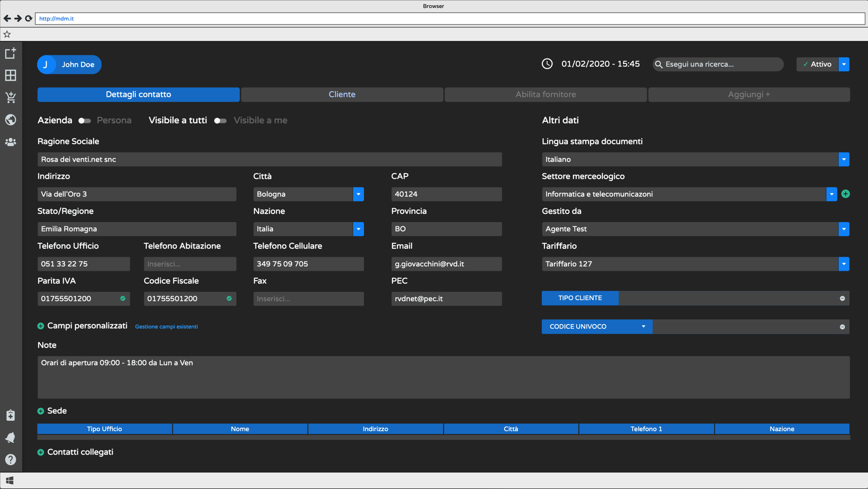Switch to the Cliente tab
868x489 pixels.
point(342,95)
